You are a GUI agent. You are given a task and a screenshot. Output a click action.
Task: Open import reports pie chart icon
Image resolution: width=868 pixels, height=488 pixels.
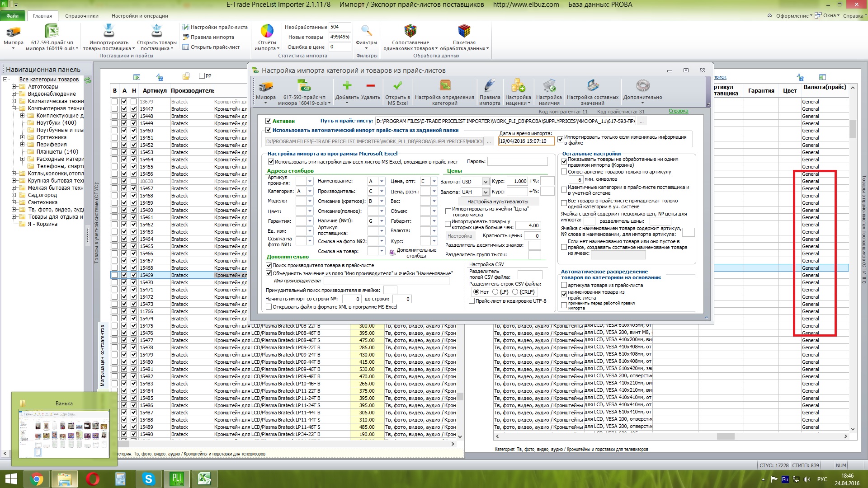tap(267, 31)
